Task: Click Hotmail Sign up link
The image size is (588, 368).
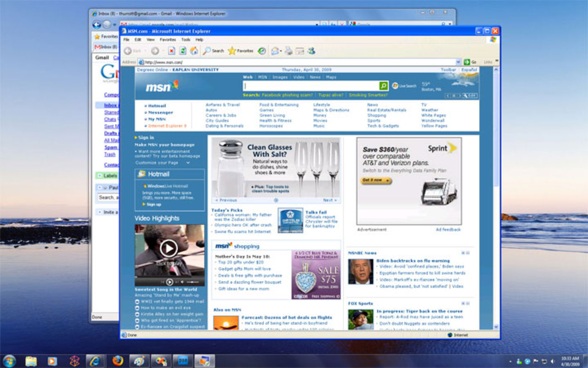Action: tap(154, 204)
